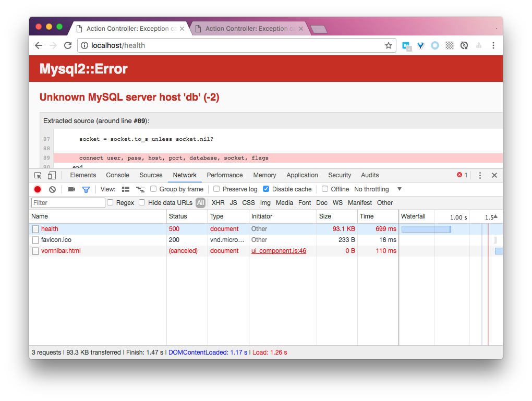This screenshot has height=401, width=532.
Task: Click the blue circle extension icon
Action: [435, 45]
